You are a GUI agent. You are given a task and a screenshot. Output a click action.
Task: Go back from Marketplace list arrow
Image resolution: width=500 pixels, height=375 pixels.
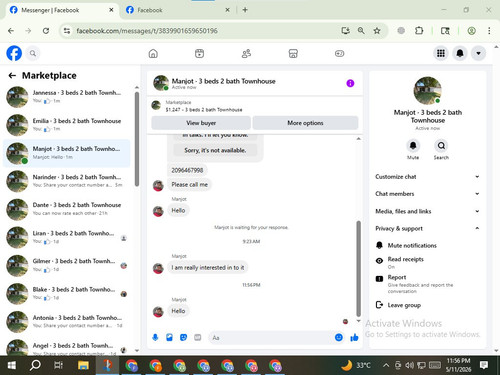(x=12, y=76)
